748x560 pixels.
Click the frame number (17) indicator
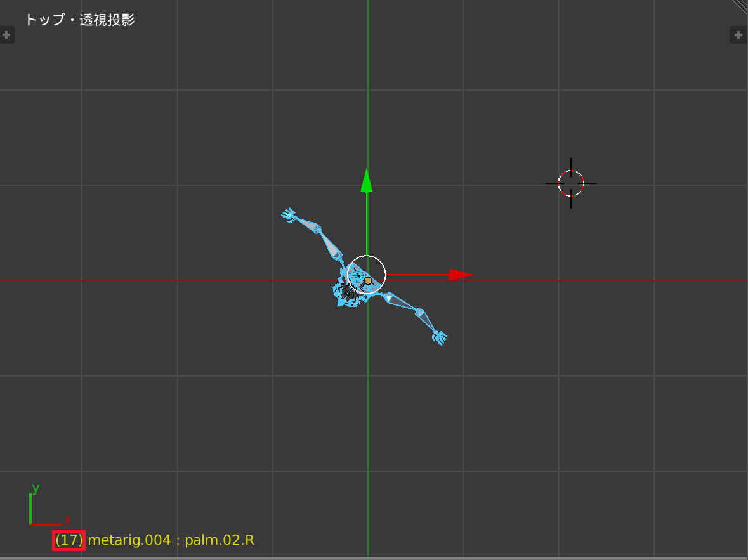tap(69, 540)
